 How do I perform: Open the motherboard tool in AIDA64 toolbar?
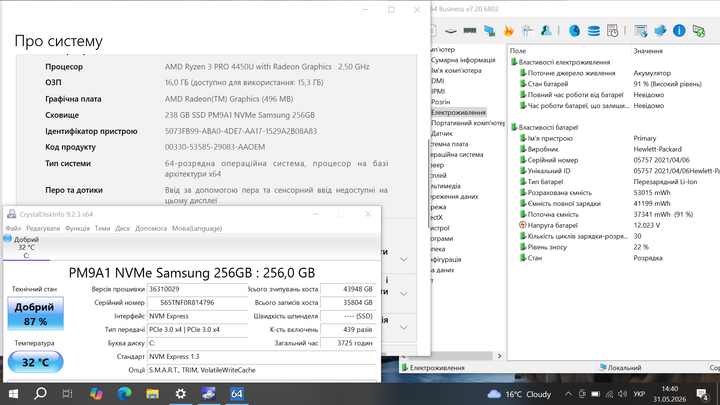[451, 31]
